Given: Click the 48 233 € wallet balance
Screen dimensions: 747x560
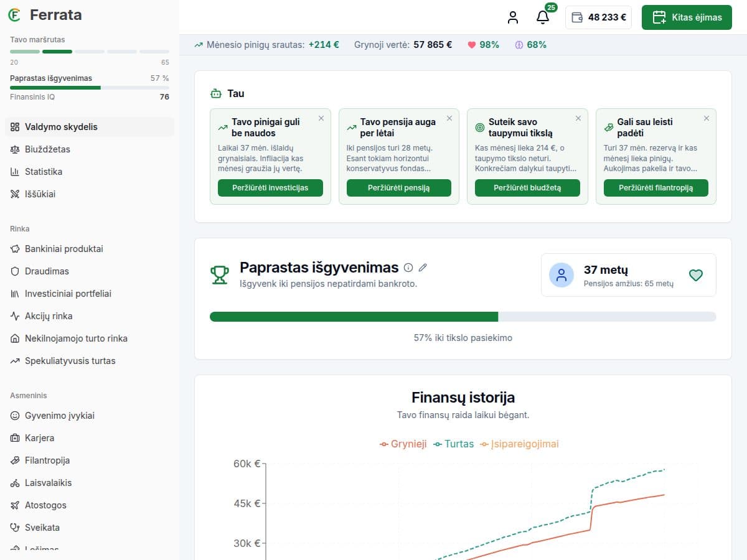Looking at the screenshot, I should [598, 17].
